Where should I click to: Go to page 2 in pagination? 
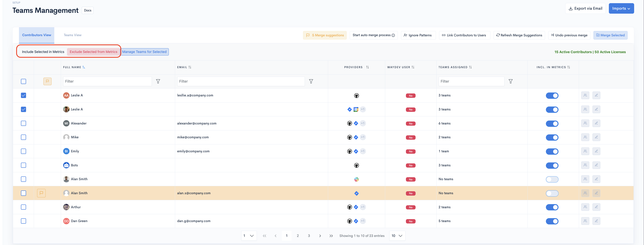tap(298, 236)
